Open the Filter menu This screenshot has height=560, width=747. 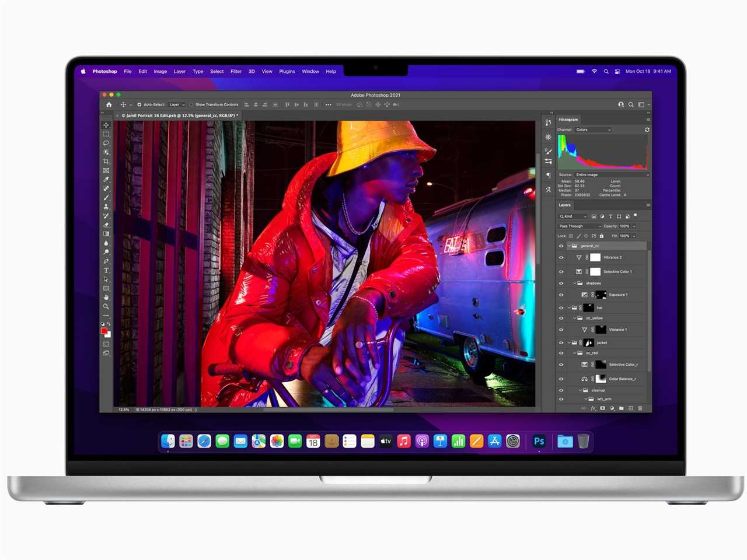(236, 71)
